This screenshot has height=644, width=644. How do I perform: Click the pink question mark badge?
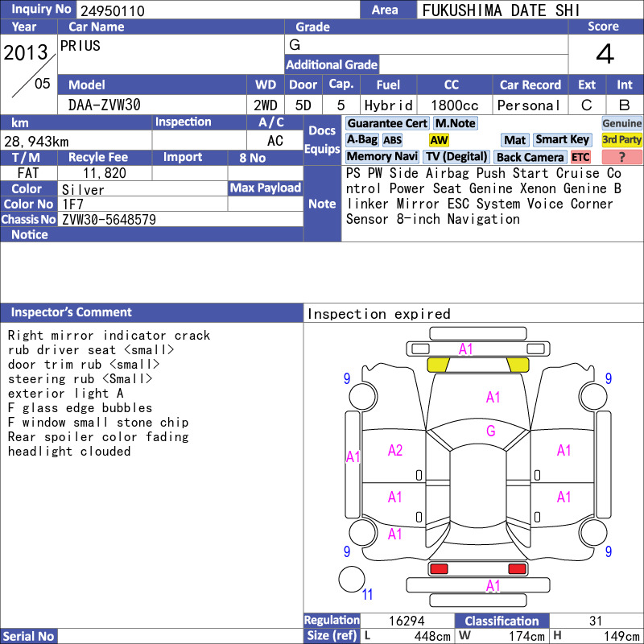621,157
